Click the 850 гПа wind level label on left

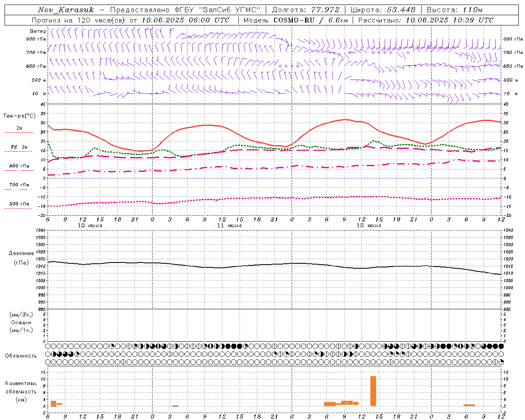(x=36, y=66)
